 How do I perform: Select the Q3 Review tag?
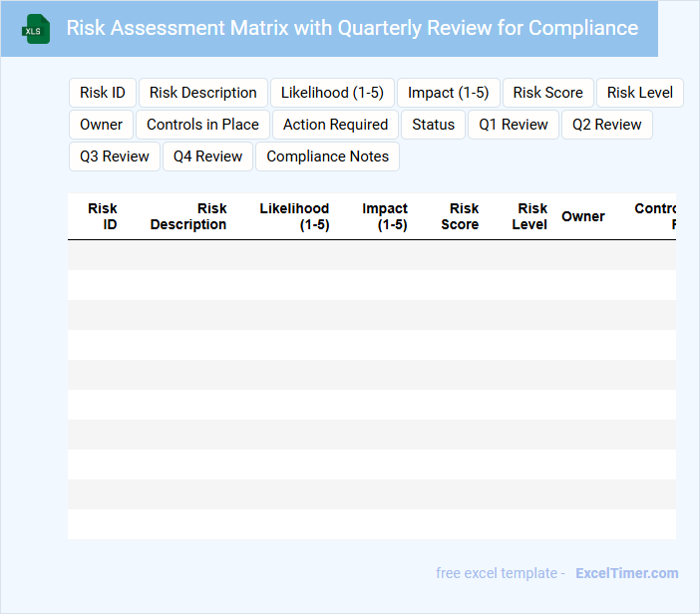[x=115, y=156]
